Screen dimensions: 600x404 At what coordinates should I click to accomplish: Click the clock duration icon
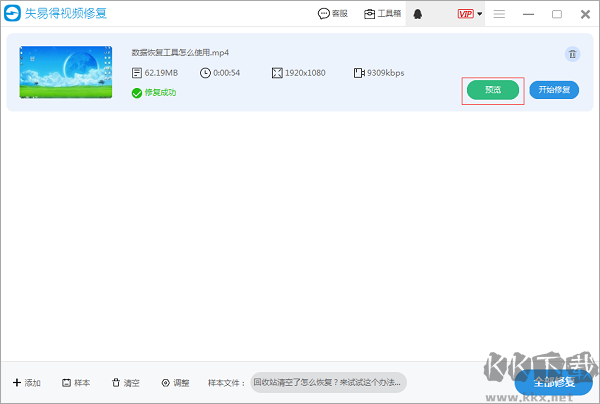point(205,73)
